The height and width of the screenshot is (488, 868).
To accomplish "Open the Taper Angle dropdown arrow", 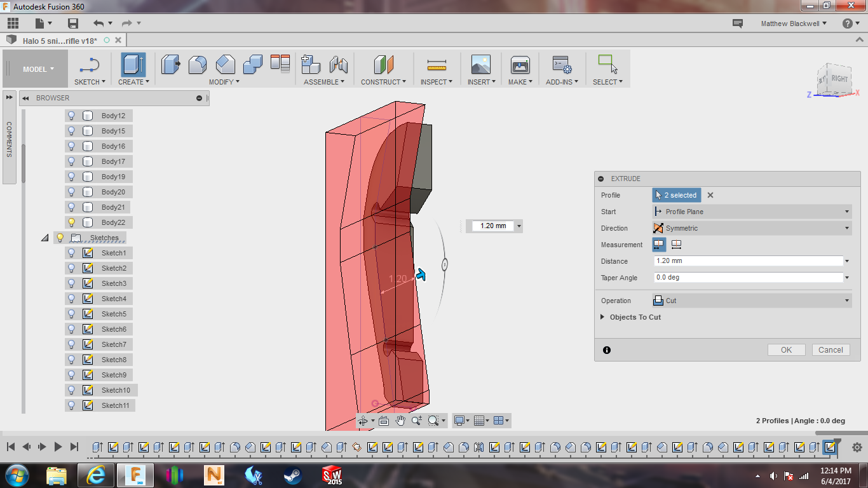I will pyautogui.click(x=847, y=278).
